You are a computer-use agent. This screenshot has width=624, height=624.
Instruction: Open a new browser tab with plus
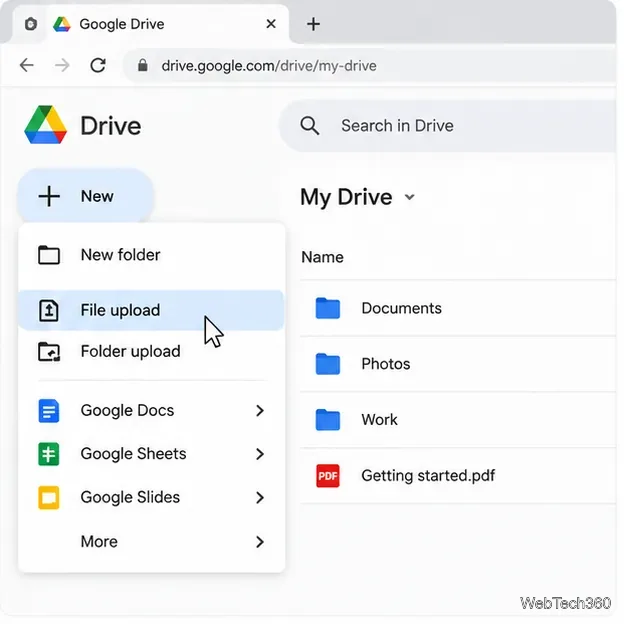click(x=314, y=24)
